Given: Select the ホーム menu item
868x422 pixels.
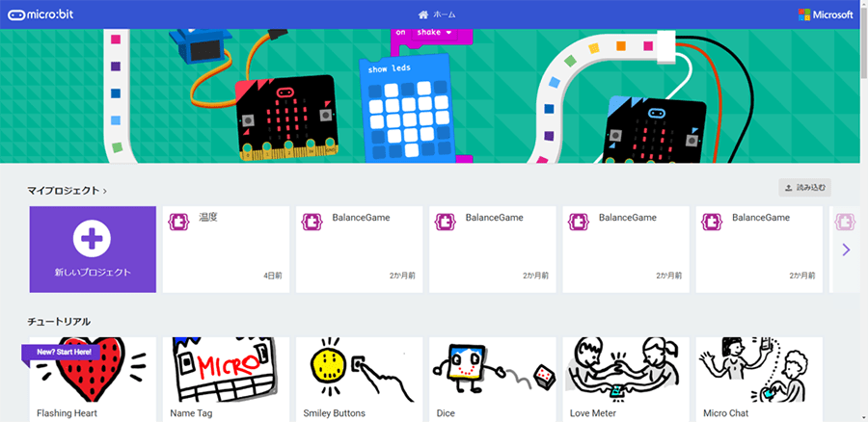Looking at the screenshot, I should 437,14.
